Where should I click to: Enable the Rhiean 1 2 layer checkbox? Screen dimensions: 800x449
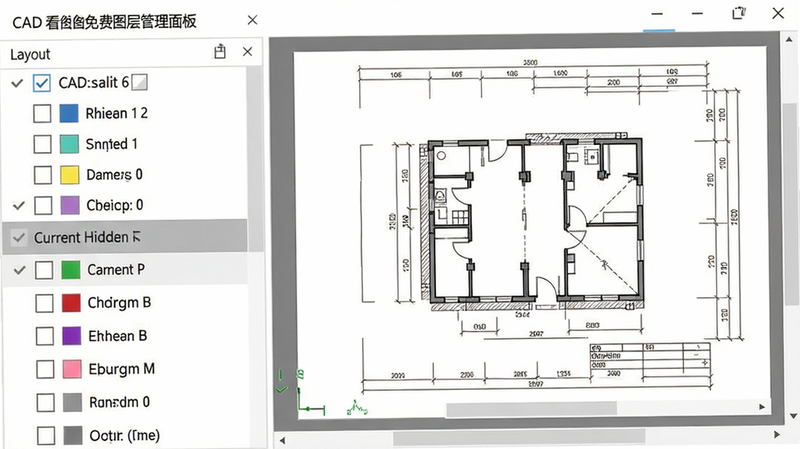[x=42, y=113]
